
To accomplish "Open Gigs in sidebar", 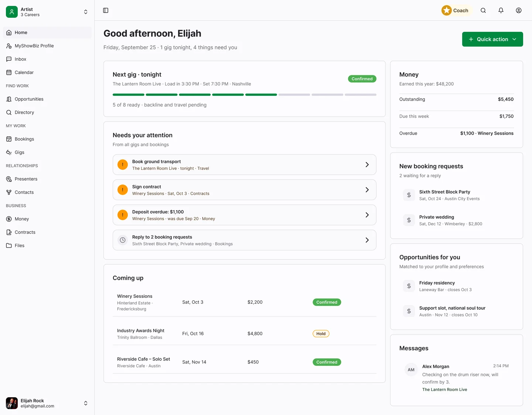I will [x=47, y=152].
